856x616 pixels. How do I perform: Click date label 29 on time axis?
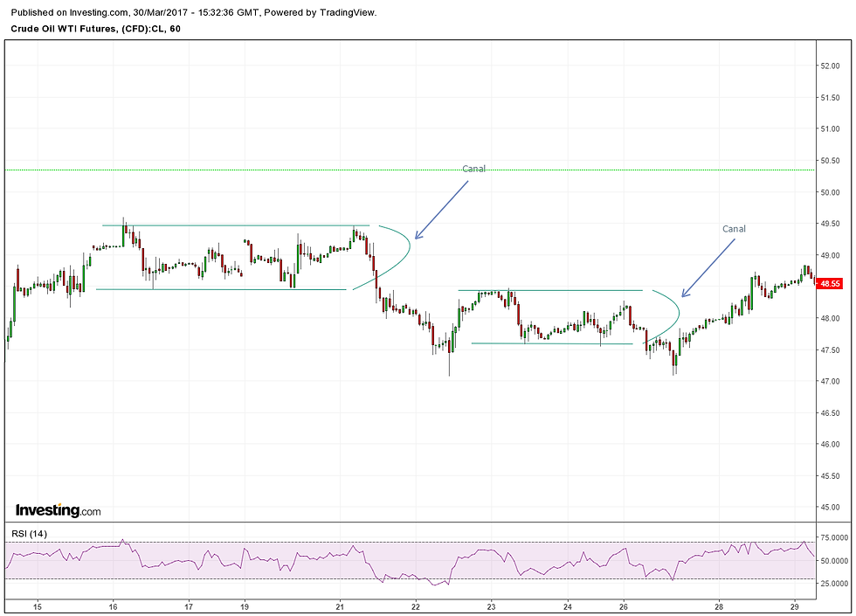[795, 606]
